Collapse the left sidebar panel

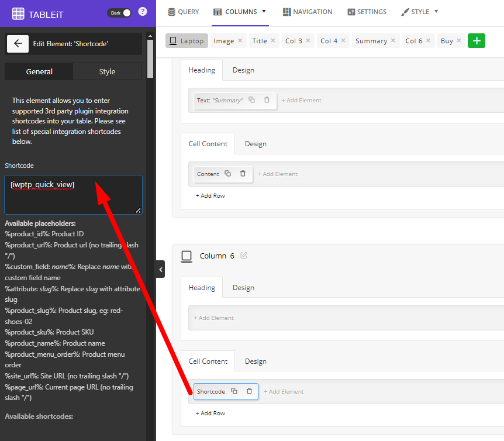tap(160, 269)
